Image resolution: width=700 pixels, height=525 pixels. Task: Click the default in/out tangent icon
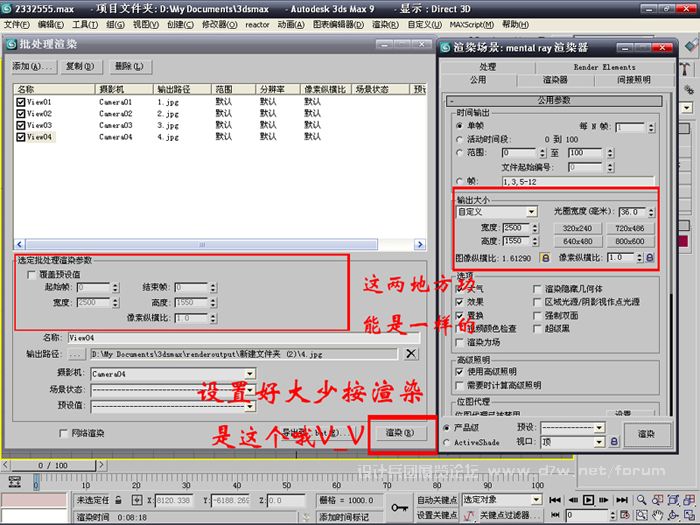[x=468, y=516]
